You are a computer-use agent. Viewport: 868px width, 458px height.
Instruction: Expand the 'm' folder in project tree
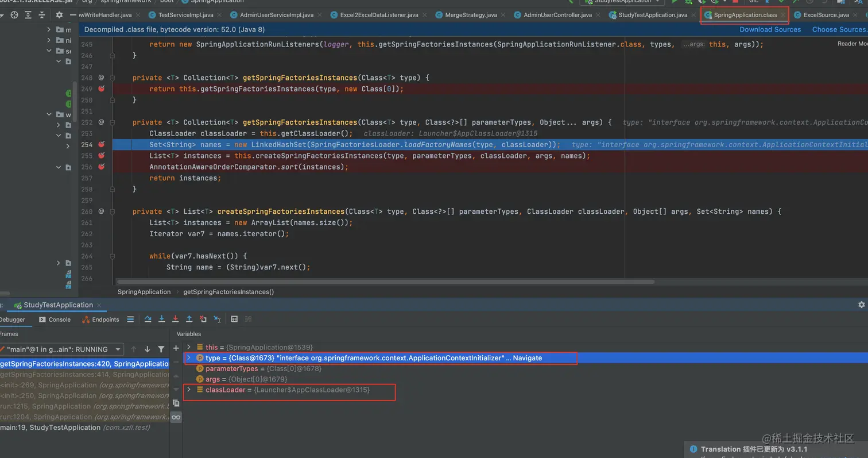click(49, 29)
